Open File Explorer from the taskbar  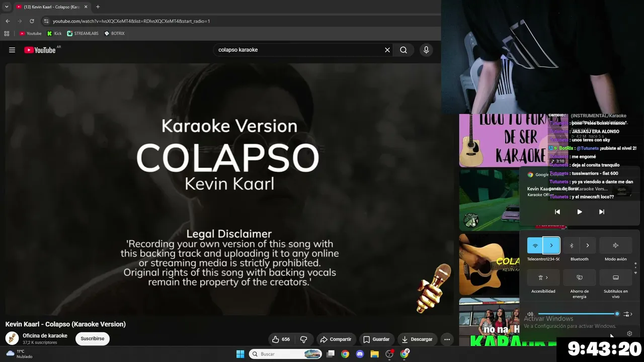pos(374,354)
